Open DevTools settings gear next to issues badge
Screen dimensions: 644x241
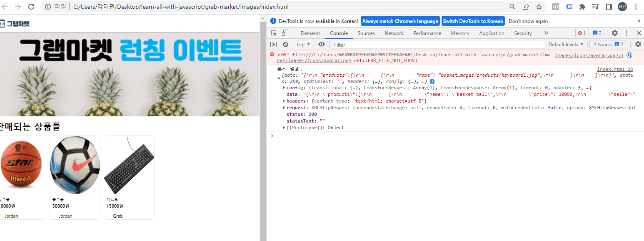(615, 33)
